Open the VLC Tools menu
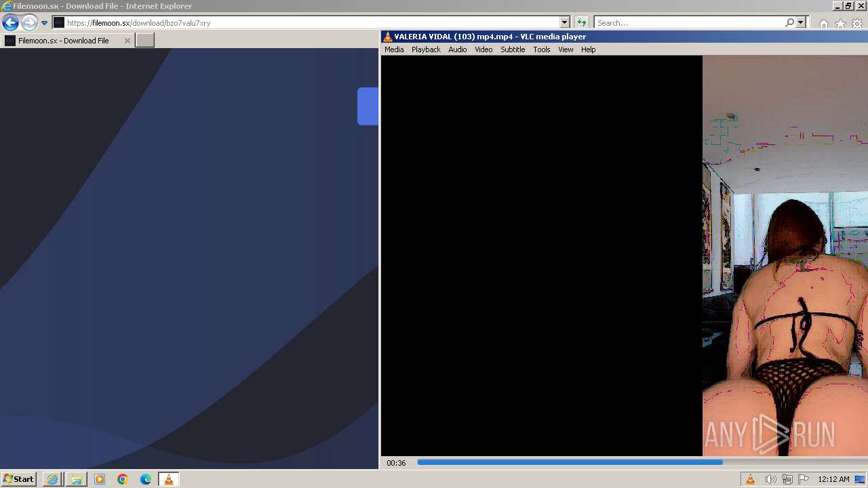The image size is (868, 488). click(x=541, y=49)
